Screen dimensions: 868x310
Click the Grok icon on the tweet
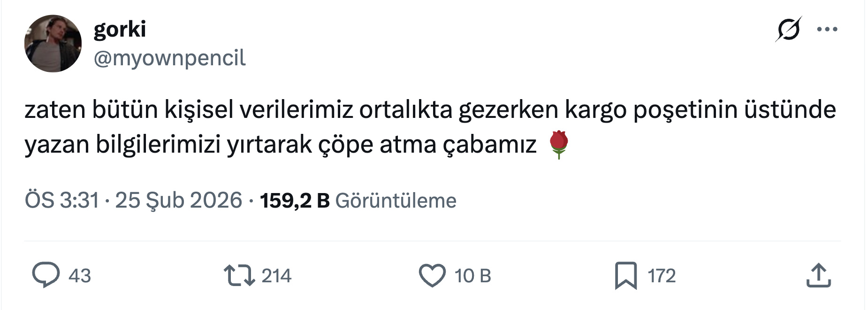[x=788, y=29]
